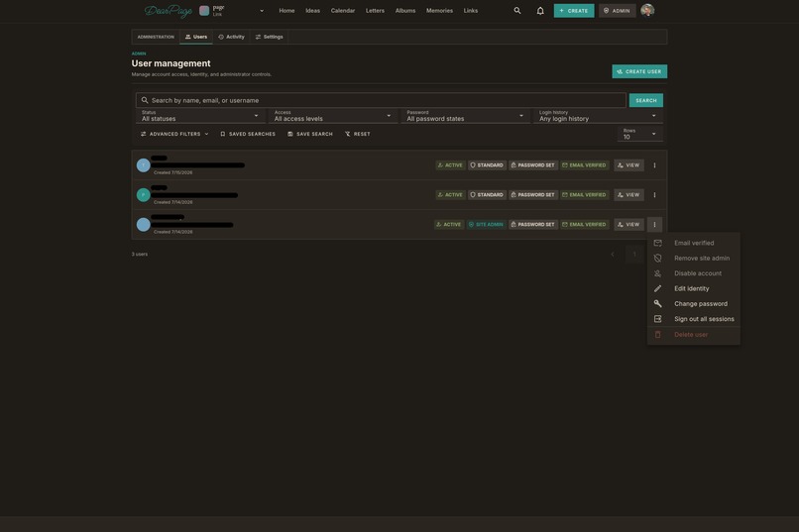Switch to the Activity tab
The width and height of the screenshot is (799, 532).
[x=231, y=37]
